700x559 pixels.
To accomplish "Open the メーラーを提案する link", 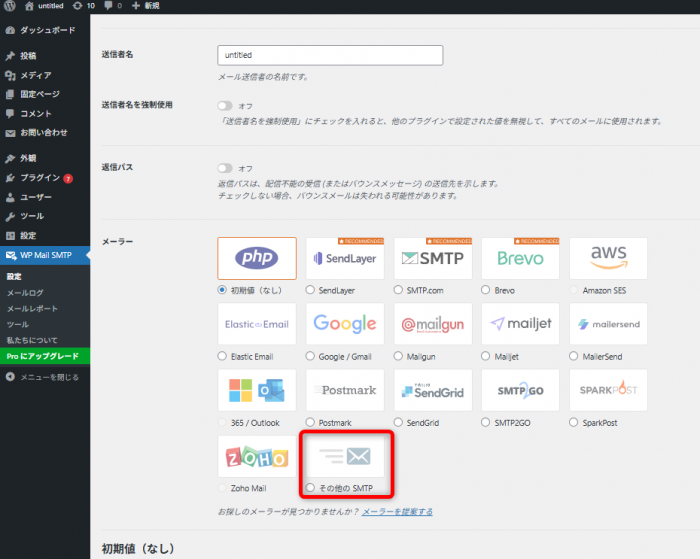I will [397, 511].
